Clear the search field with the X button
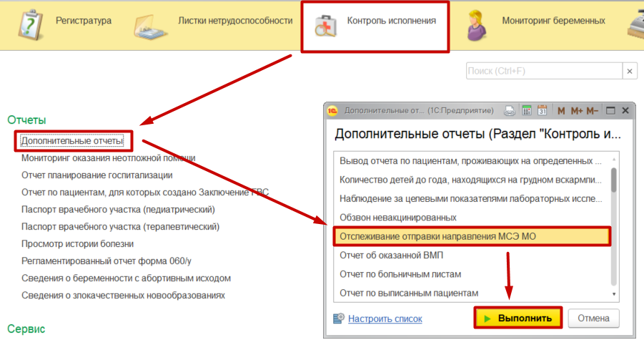The height and width of the screenshot is (345, 644). click(629, 72)
